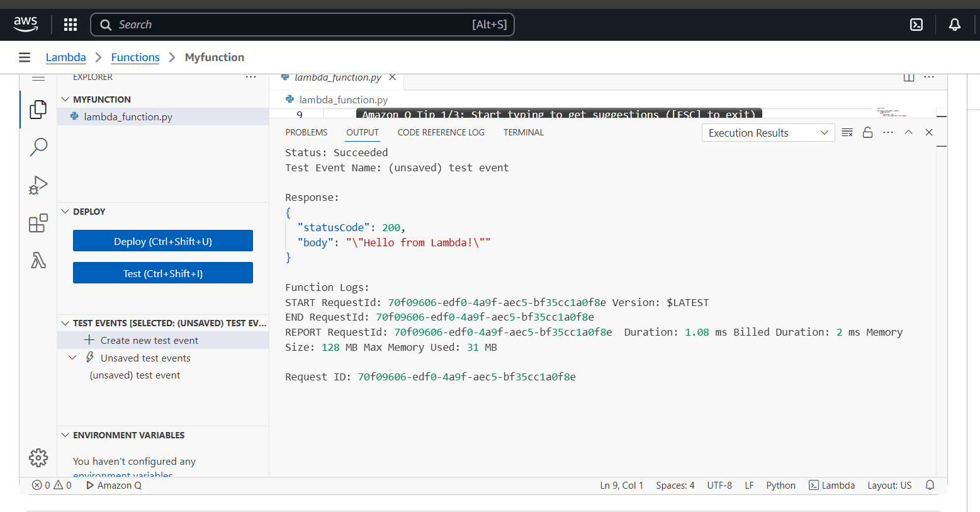The height and width of the screenshot is (512, 980).
Task: Click the AWS search input field
Action: point(302,25)
